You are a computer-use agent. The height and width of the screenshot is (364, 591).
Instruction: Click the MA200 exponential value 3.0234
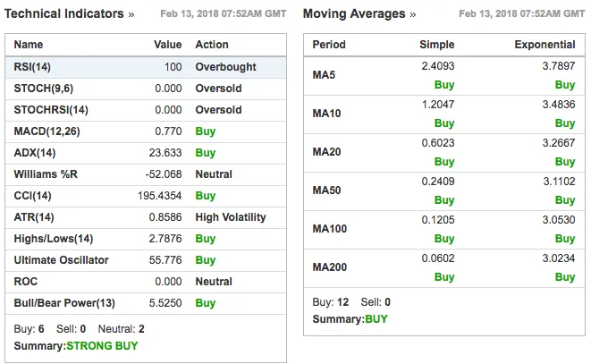click(559, 258)
